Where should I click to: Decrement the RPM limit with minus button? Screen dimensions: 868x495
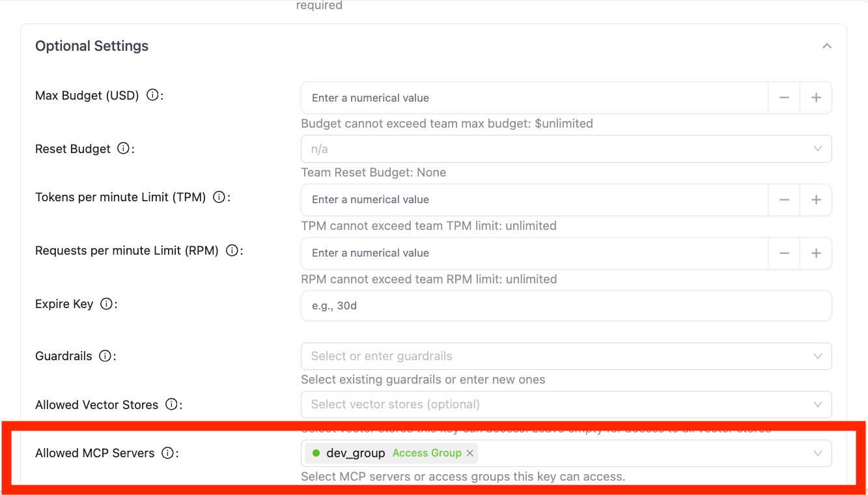click(784, 253)
